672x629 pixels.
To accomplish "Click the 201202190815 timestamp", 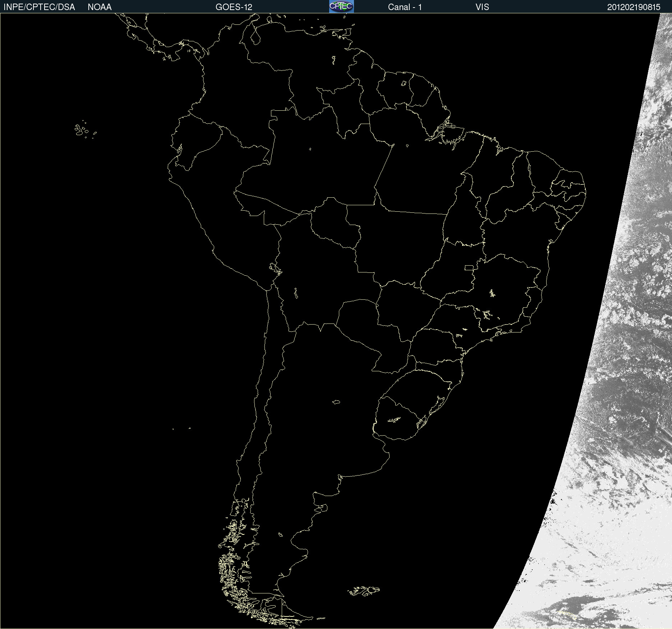I will click(634, 7).
